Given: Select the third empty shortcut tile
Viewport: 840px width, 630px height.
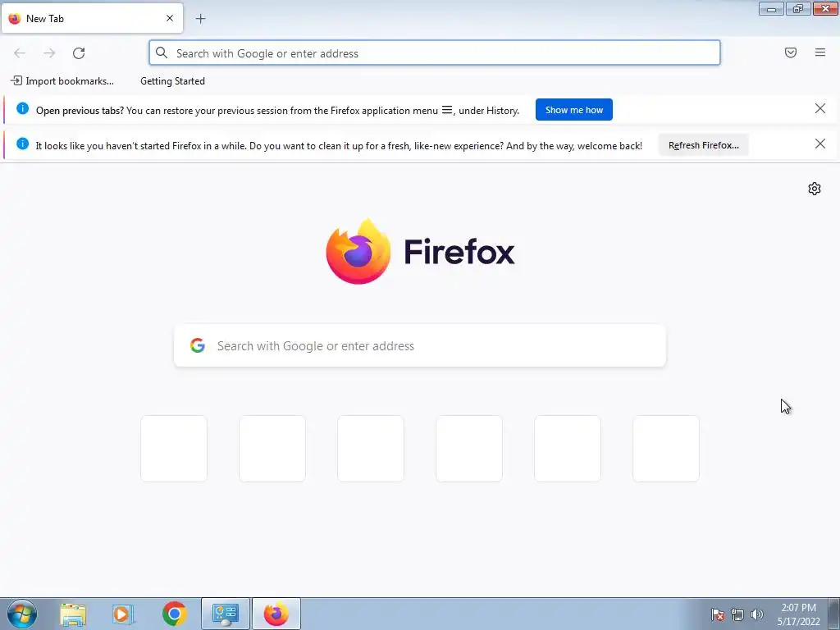Looking at the screenshot, I should [x=371, y=449].
